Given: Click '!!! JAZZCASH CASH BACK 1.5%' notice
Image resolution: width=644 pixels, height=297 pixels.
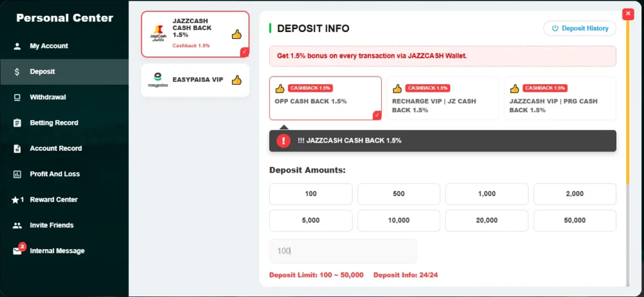Looking at the screenshot, I should click(x=443, y=141).
